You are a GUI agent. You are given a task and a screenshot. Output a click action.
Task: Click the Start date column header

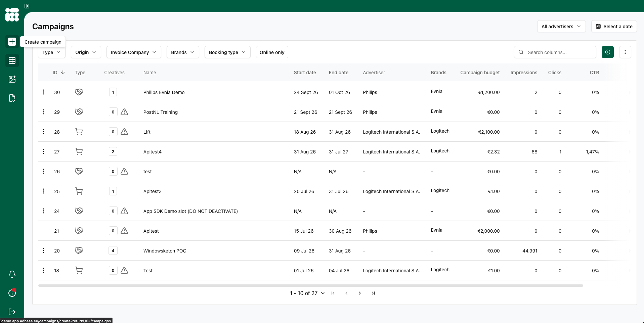(305, 73)
